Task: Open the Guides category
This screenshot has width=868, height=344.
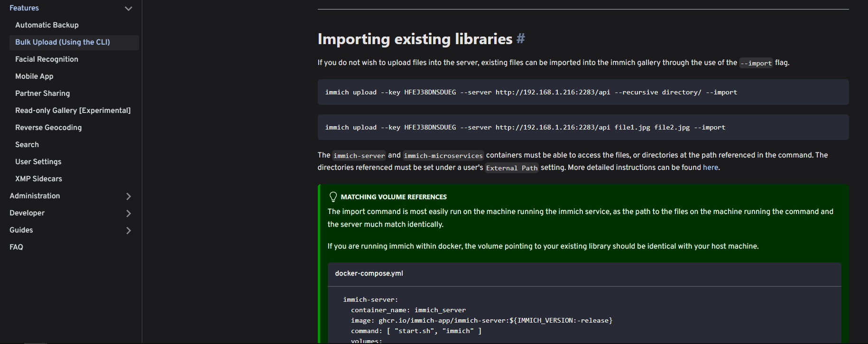Action: (21, 230)
